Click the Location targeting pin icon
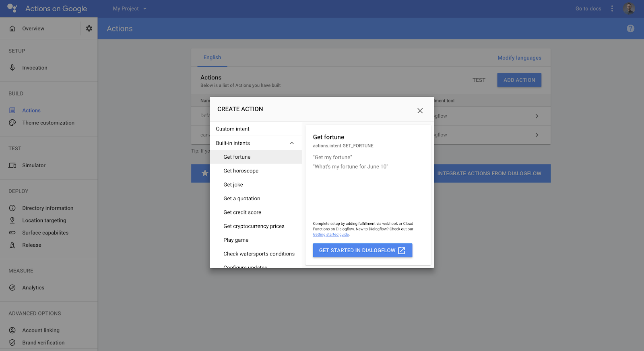Image resolution: width=644 pixels, height=351 pixels. [x=12, y=220]
